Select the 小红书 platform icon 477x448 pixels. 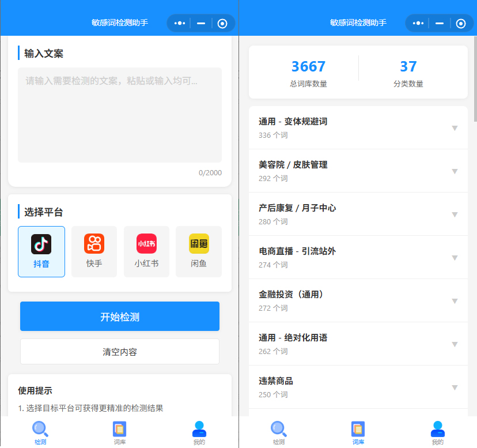(x=146, y=251)
